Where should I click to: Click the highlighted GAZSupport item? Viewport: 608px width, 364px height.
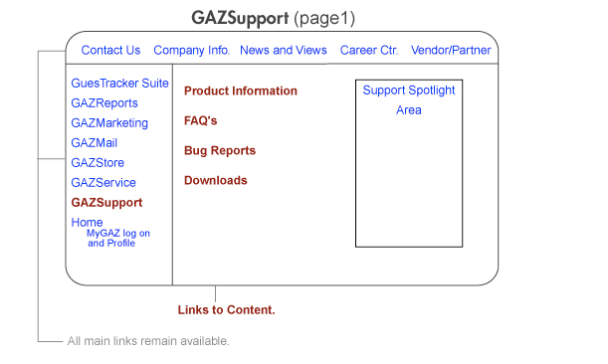tap(106, 203)
